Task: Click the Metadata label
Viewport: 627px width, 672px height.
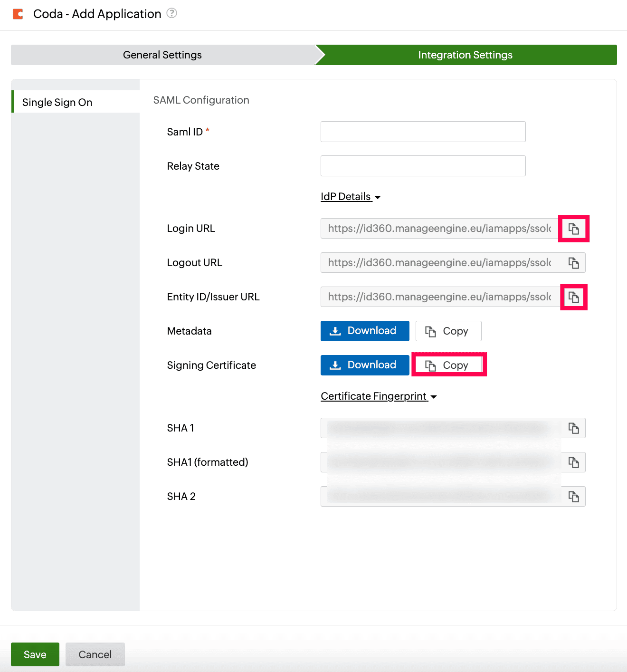Action: 189,331
